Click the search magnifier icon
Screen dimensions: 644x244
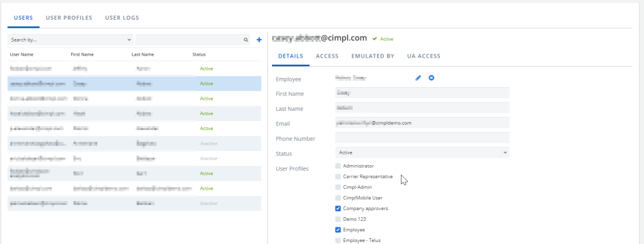pyautogui.click(x=246, y=40)
